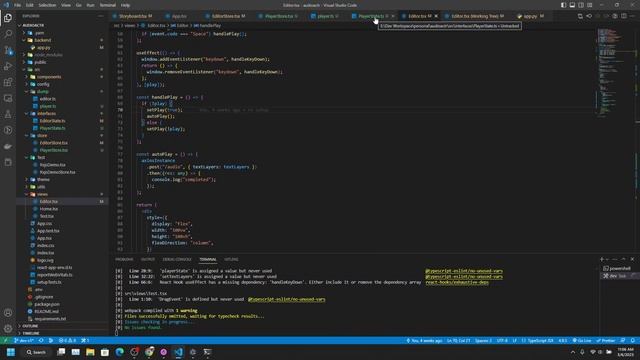
Task: Click UTF-8 encoding in status bar
Action: coord(502,340)
